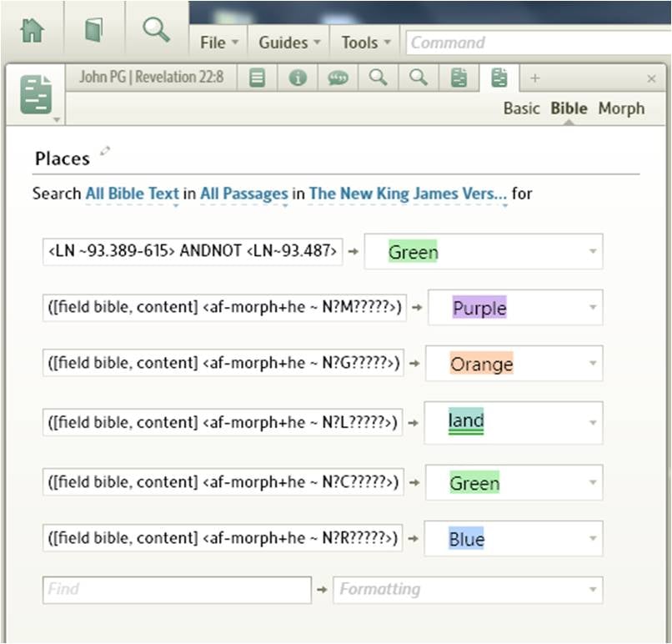Open All Passages range selector
Screen dimensions: 672x644
244,194
